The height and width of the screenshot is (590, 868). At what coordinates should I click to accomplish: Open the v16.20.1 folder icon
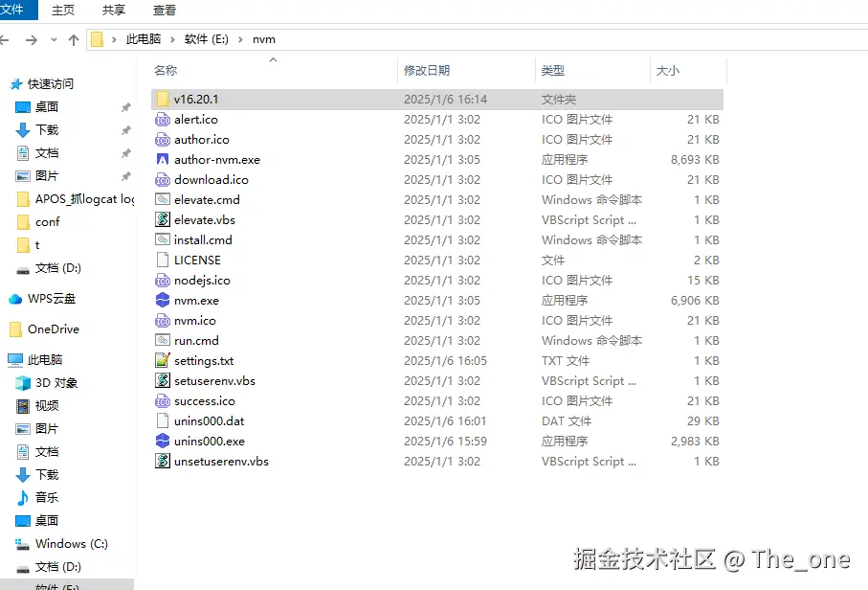pos(163,100)
